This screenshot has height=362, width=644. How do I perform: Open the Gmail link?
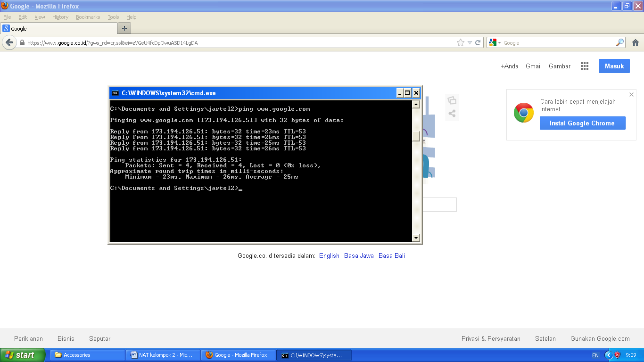point(534,66)
